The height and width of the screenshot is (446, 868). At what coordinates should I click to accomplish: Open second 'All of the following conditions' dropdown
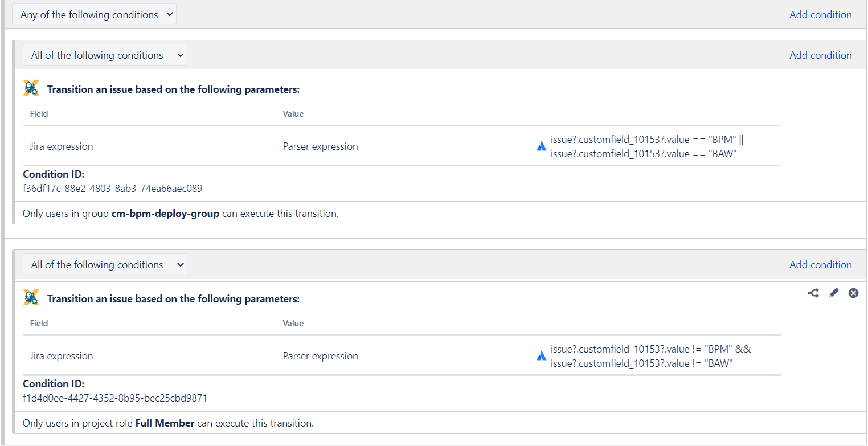pos(105,264)
